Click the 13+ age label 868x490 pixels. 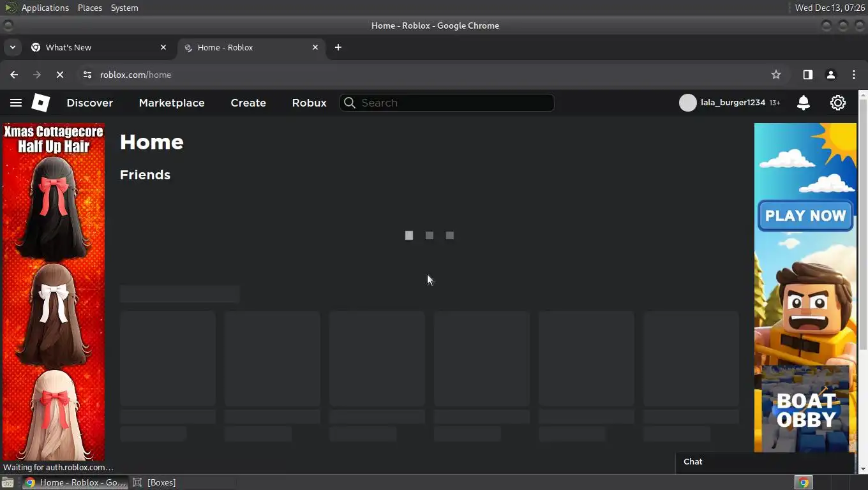(775, 103)
